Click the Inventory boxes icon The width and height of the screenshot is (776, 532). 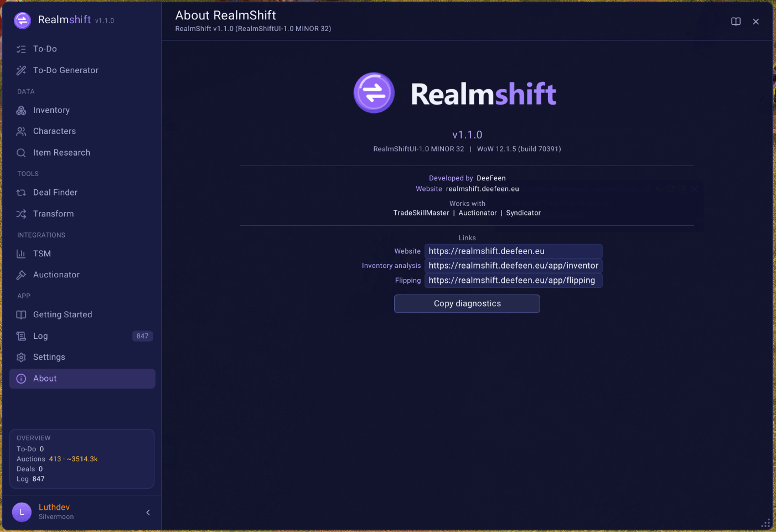[21, 110]
